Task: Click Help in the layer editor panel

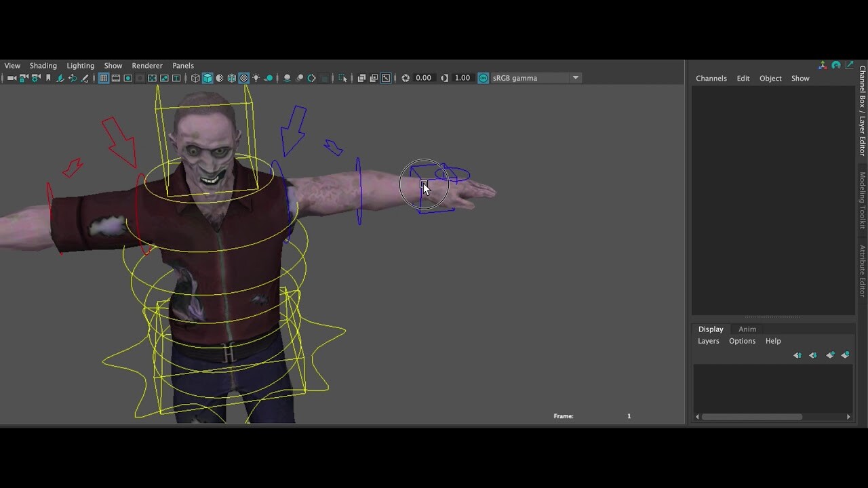Action: (773, 341)
